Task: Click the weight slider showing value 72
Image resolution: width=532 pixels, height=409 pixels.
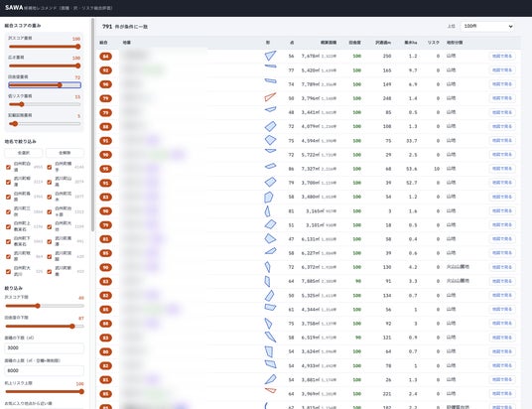Action: [45, 84]
